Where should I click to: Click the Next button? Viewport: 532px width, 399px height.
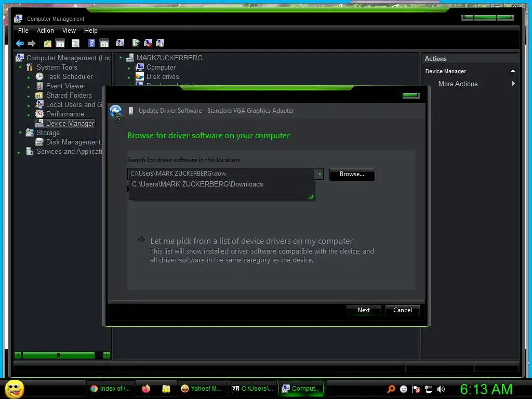click(363, 310)
